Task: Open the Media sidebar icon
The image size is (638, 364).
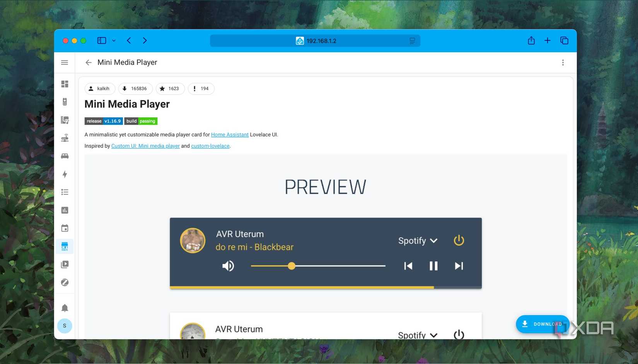Action: pyautogui.click(x=65, y=264)
